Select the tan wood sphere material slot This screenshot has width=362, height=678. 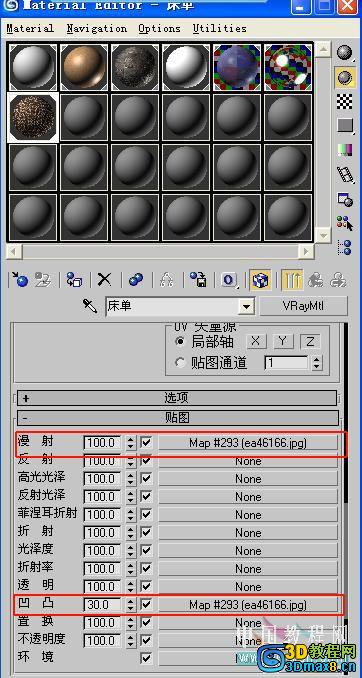(x=84, y=67)
